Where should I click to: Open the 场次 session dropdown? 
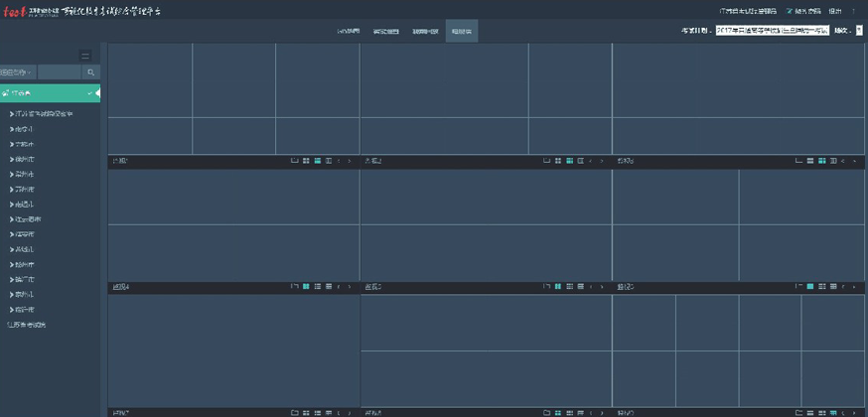point(858,31)
